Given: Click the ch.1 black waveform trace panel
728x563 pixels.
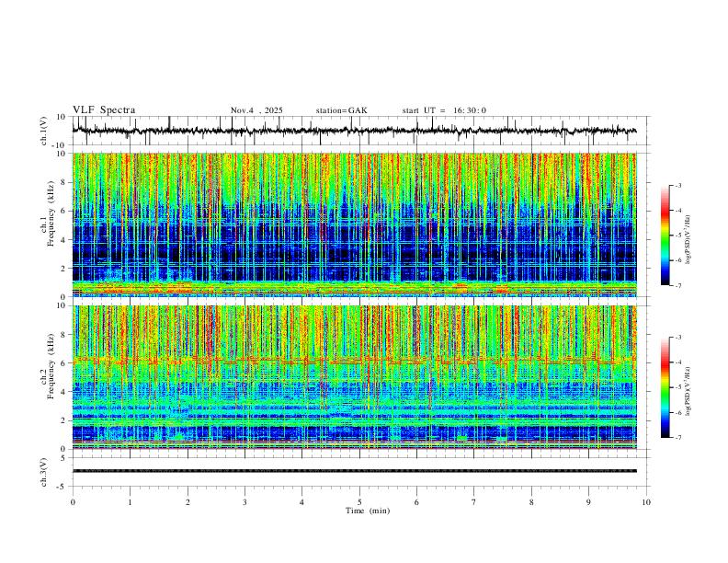Looking at the screenshot, I should click(360, 131).
